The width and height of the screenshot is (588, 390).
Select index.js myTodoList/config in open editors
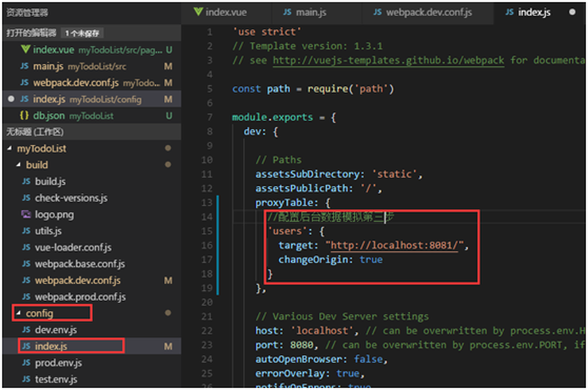pos(92,99)
